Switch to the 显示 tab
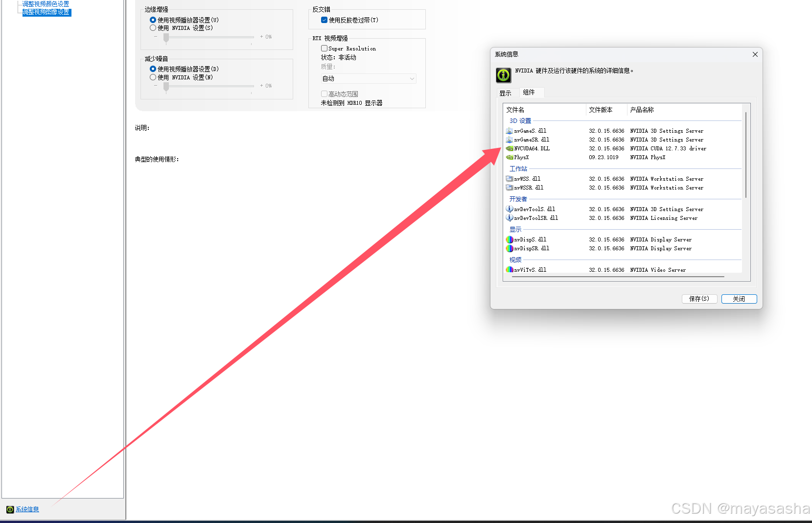Image resolution: width=812 pixels, height=523 pixels. click(x=505, y=93)
